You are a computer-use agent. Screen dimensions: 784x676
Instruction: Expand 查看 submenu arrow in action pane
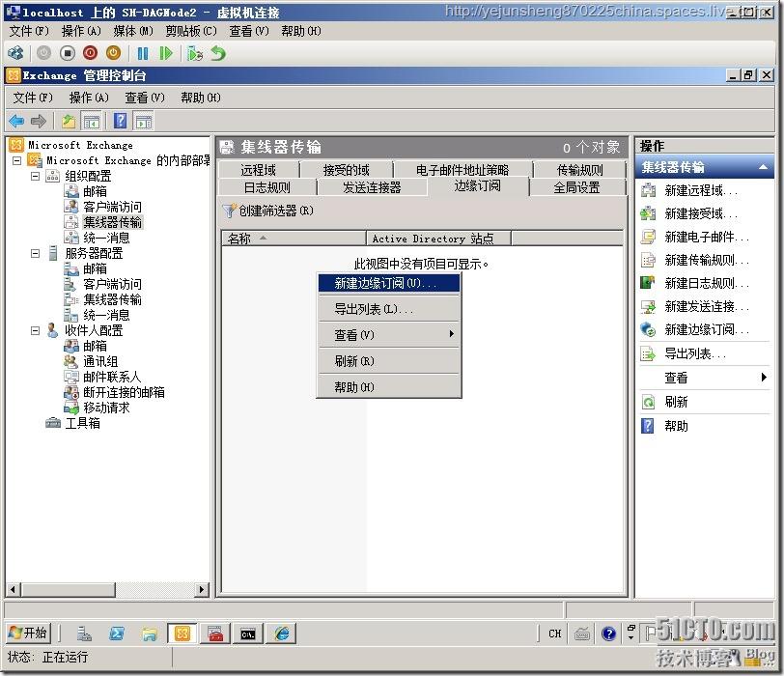tap(764, 377)
